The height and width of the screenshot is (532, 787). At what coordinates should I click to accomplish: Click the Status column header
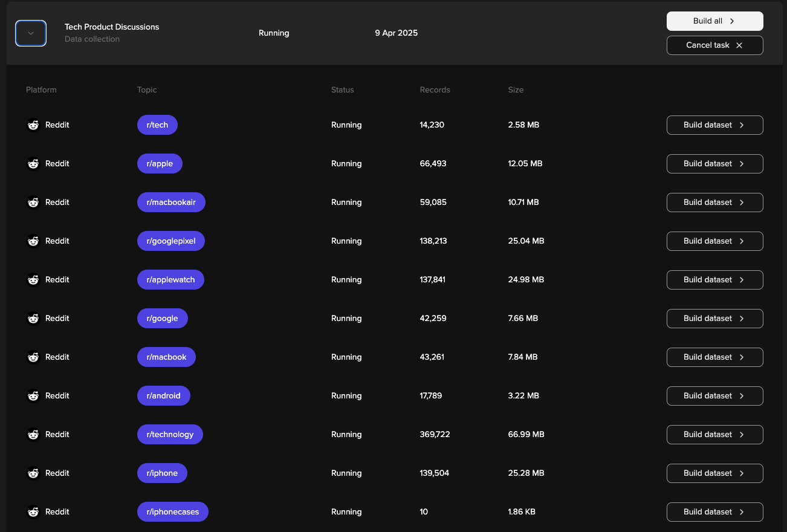(342, 90)
